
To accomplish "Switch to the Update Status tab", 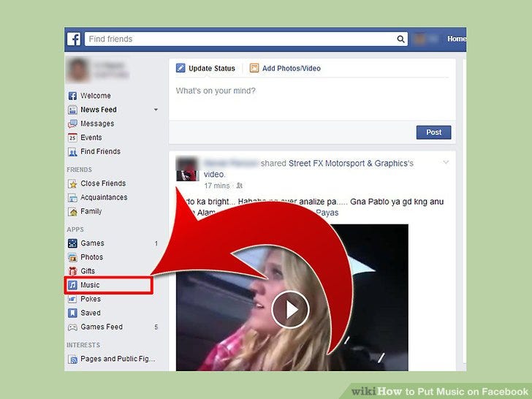I will (205, 68).
